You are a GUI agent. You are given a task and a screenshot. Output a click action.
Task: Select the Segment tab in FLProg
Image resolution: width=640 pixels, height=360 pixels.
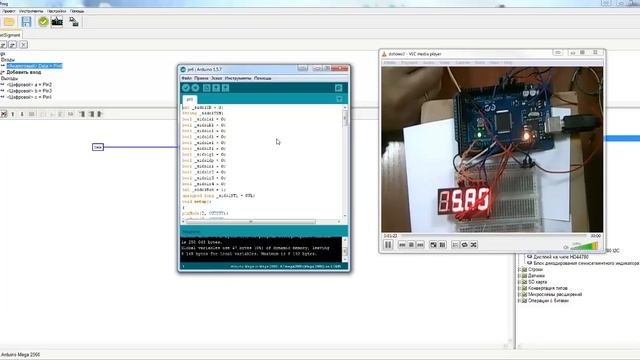[10, 35]
